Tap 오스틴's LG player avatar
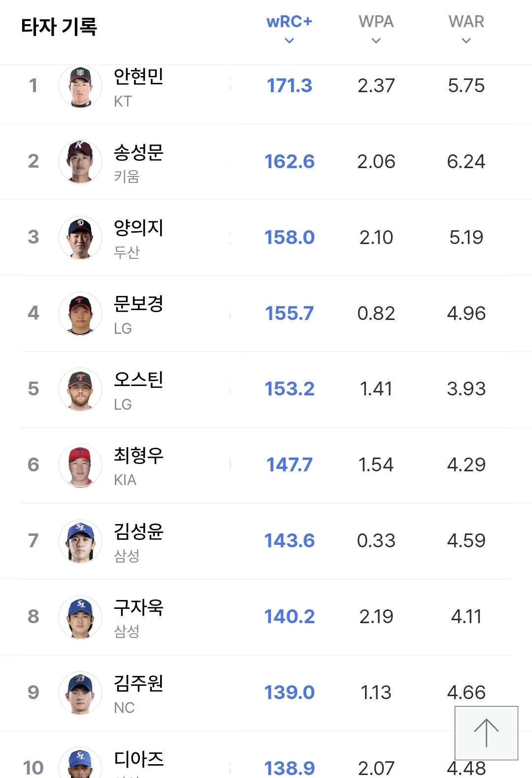 pos(80,389)
